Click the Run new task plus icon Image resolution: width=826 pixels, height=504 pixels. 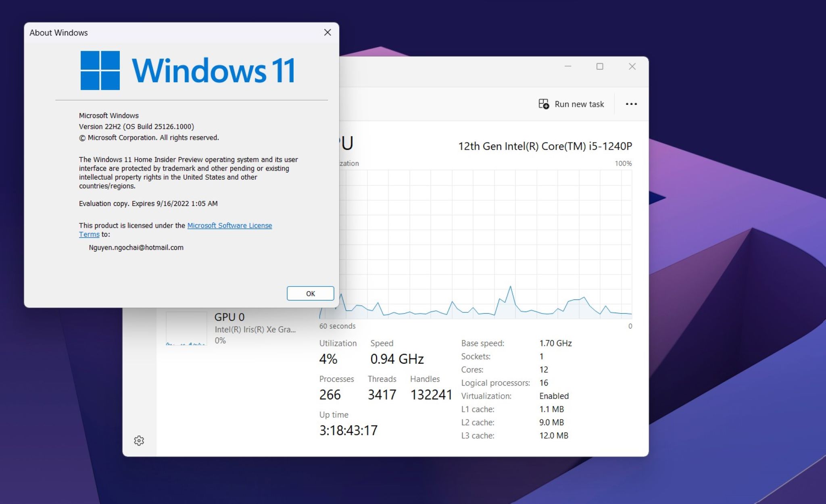(x=543, y=104)
